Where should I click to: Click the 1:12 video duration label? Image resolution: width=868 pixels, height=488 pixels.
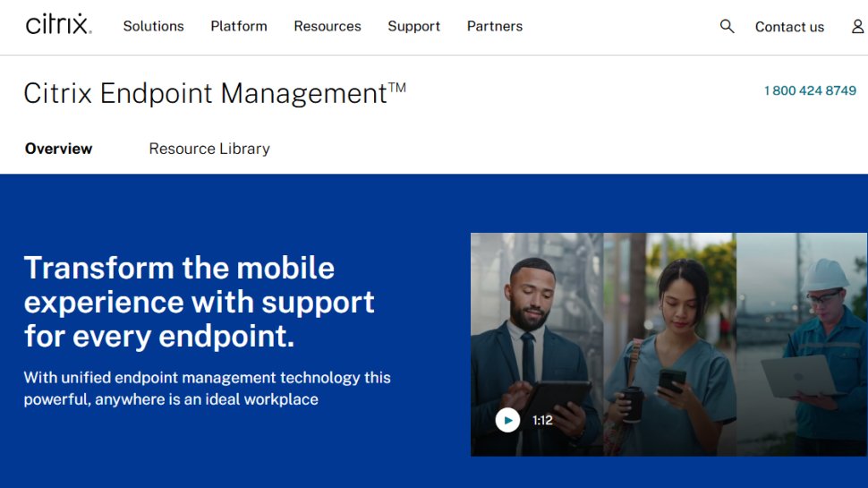[x=542, y=421]
